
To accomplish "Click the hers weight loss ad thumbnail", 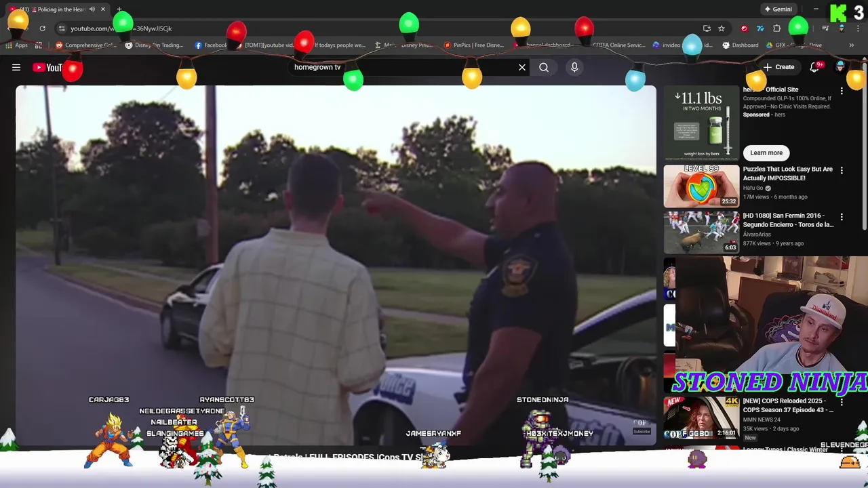I will [701, 123].
